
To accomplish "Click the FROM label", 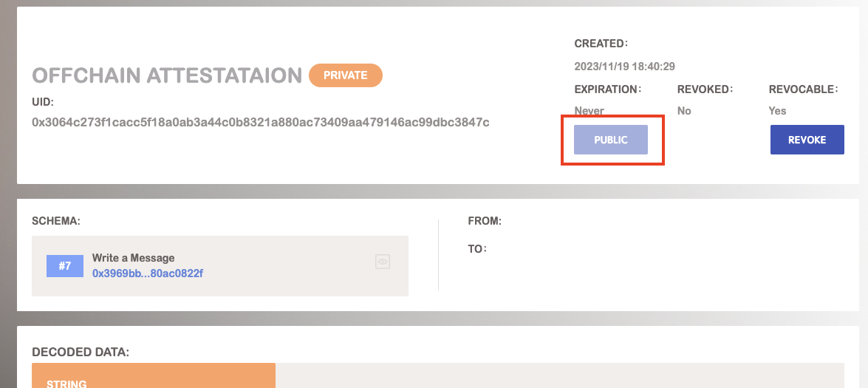I will point(485,221).
